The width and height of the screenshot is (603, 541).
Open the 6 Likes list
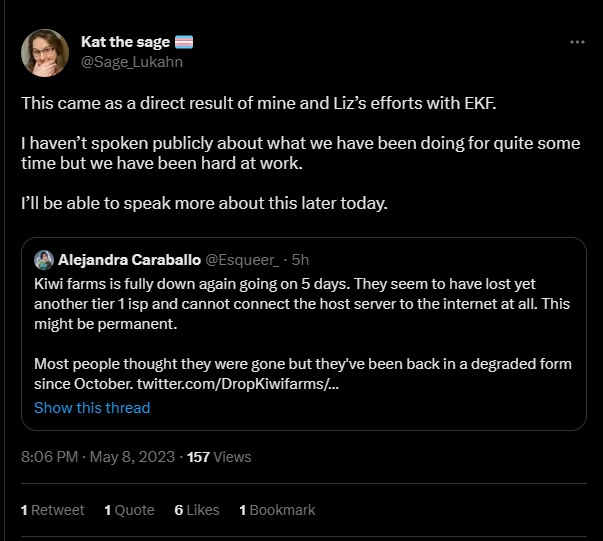196,509
